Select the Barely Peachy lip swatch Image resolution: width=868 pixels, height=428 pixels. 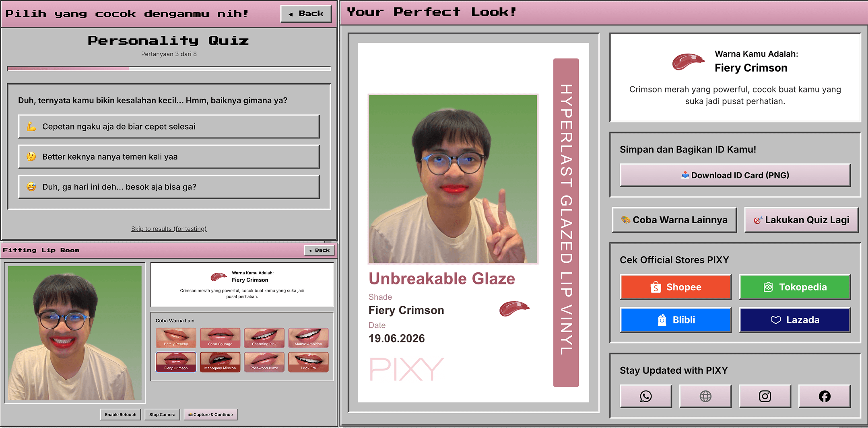coord(176,338)
